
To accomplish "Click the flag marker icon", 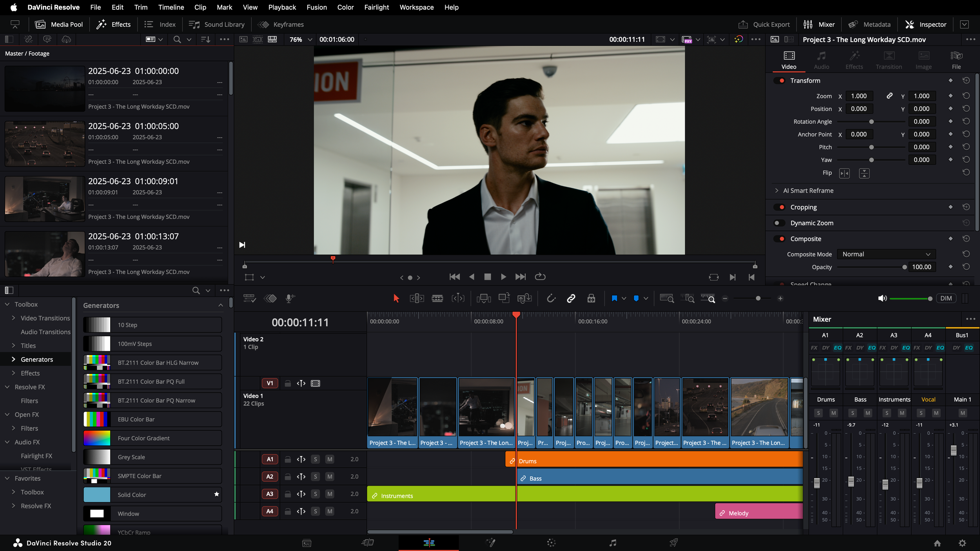I will pos(614,299).
